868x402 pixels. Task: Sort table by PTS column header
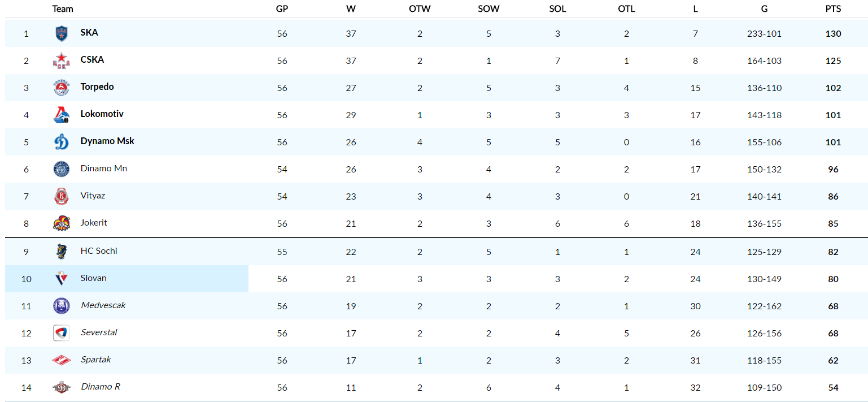click(833, 9)
